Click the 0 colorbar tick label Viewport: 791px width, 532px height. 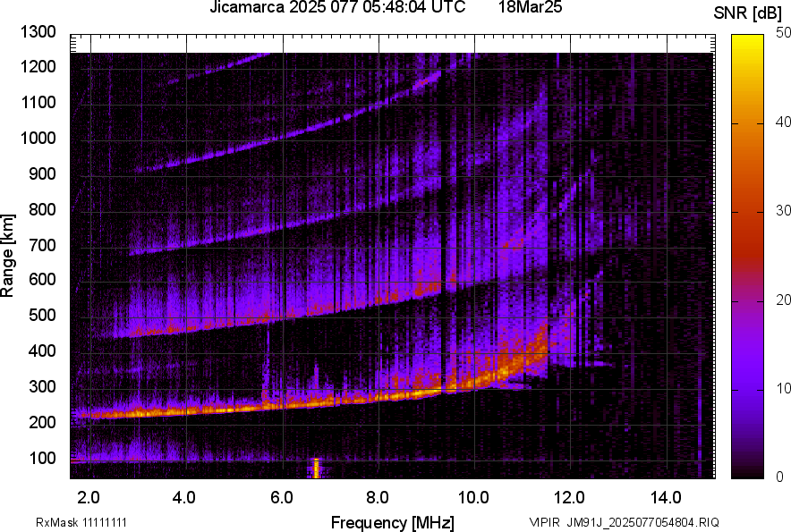(780, 477)
